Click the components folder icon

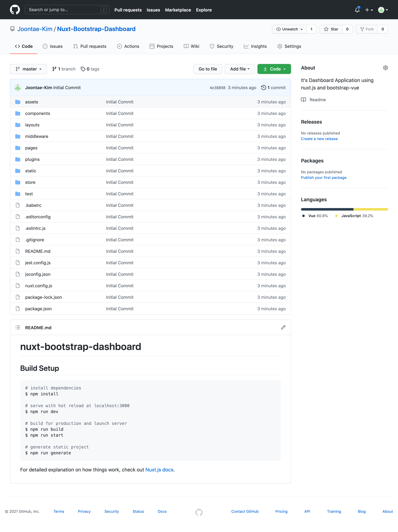click(18, 113)
